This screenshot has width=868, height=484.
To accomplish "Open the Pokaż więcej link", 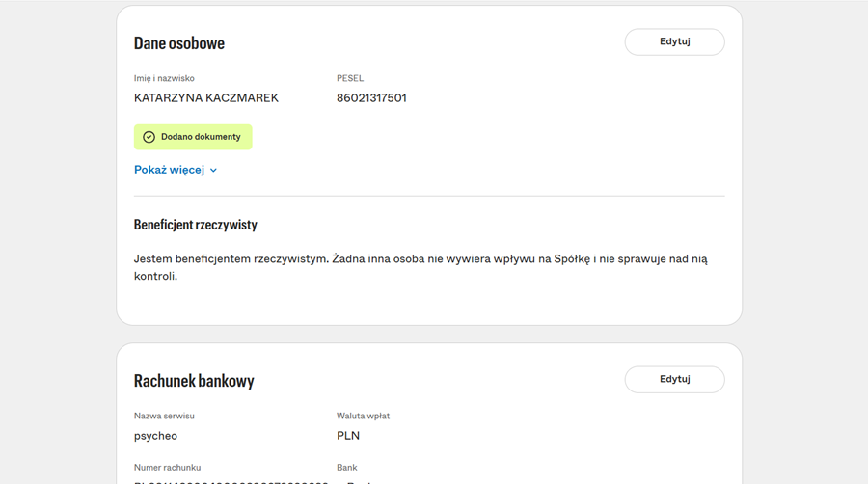I will coord(169,170).
